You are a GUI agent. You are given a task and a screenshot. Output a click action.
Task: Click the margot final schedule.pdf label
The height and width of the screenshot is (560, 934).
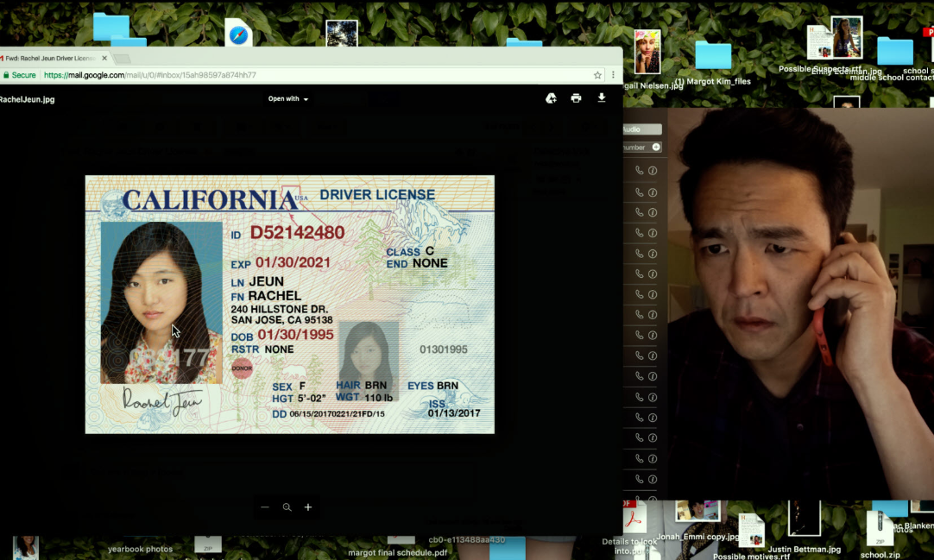point(397,552)
